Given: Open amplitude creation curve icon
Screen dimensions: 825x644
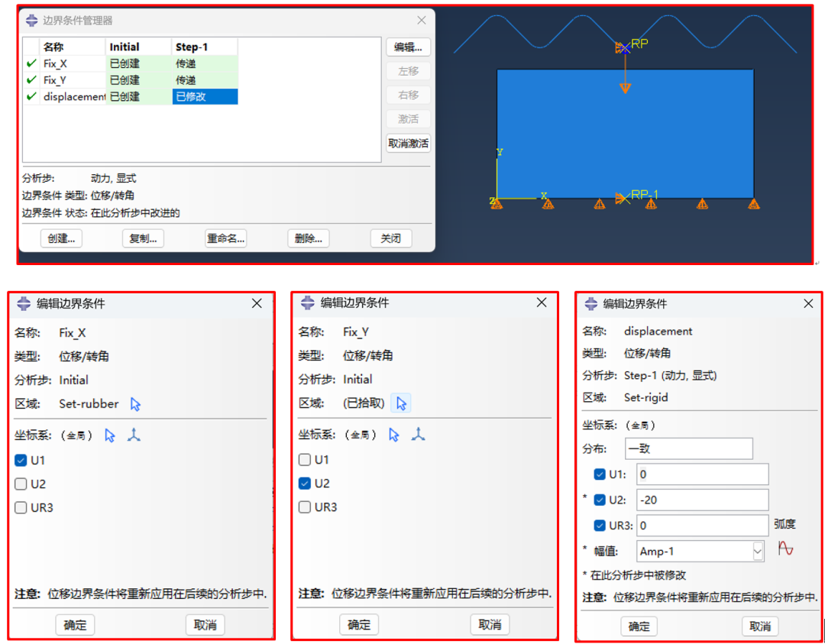Looking at the screenshot, I should (x=785, y=549).
